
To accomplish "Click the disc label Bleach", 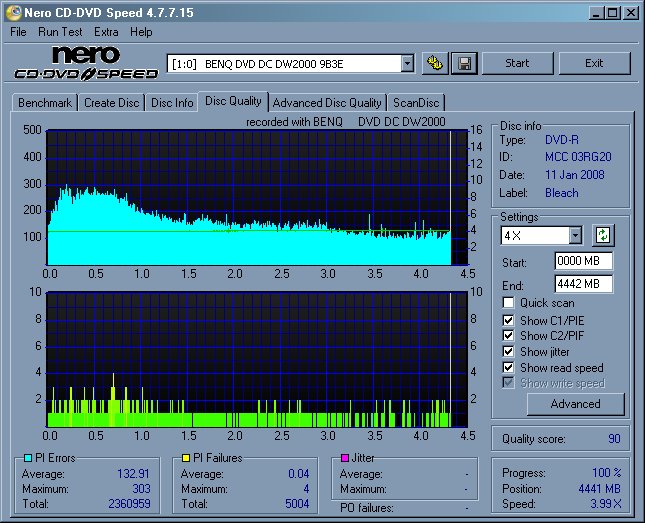I will pos(561,193).
